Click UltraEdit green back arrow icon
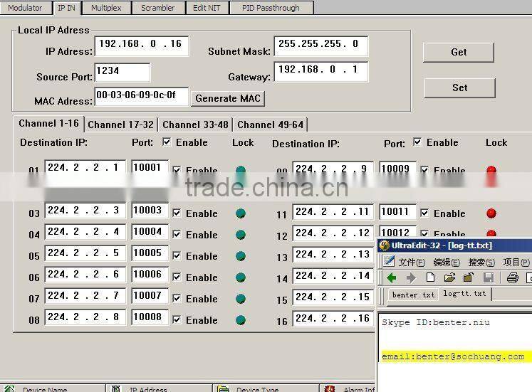 [392, 278]
